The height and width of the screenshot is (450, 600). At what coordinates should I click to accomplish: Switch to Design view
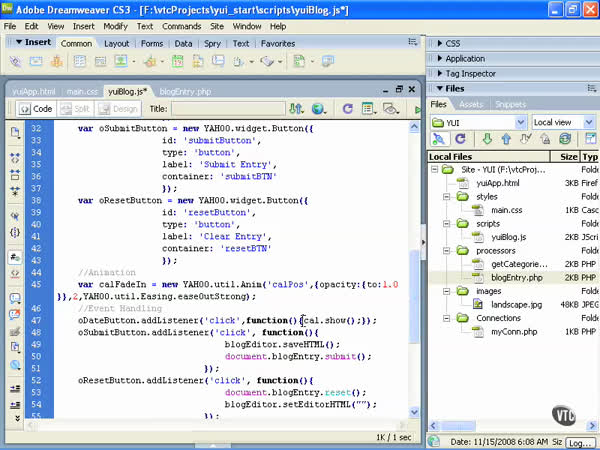point(119,109)
